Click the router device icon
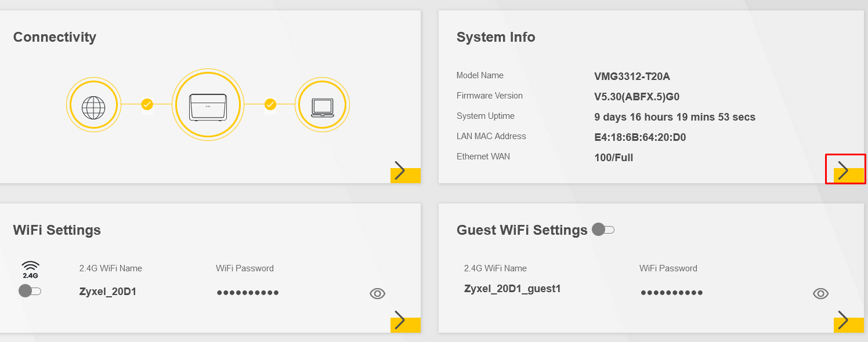Screen dimensions: 868x342 [207, 105]
